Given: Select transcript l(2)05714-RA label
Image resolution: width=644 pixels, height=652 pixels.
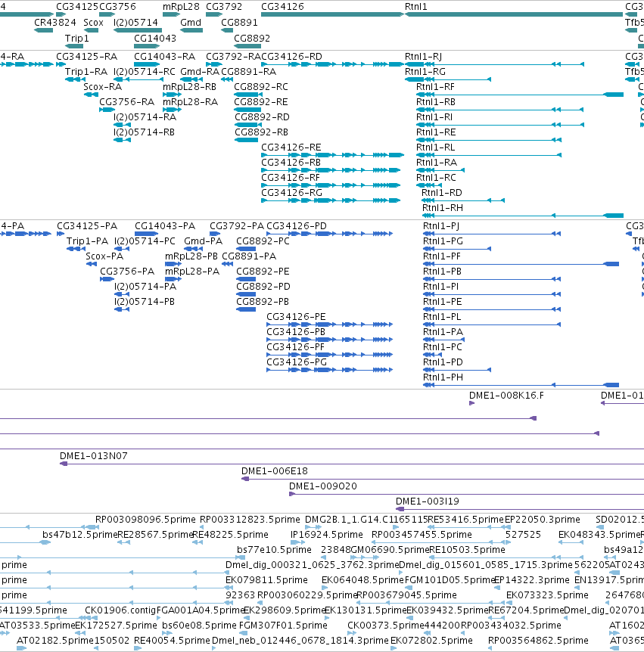Looking at the screenshot, I should coord(145,117).
